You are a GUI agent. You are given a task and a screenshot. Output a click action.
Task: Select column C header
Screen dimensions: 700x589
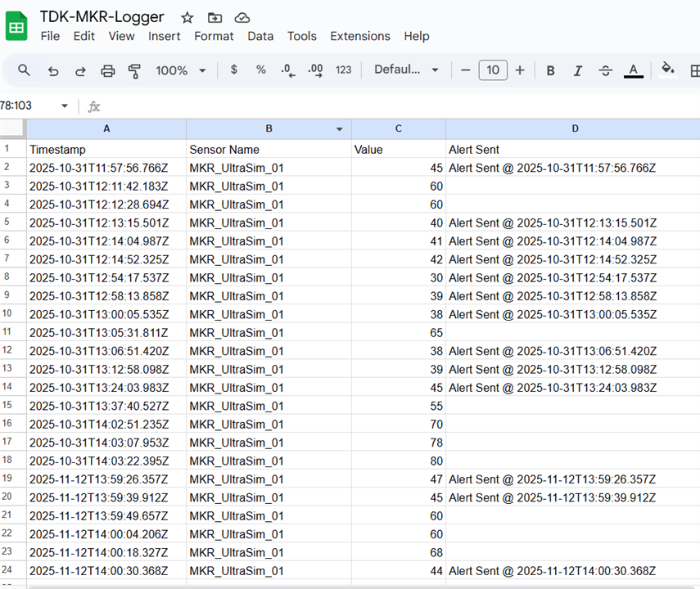click(x=398, y=129)
